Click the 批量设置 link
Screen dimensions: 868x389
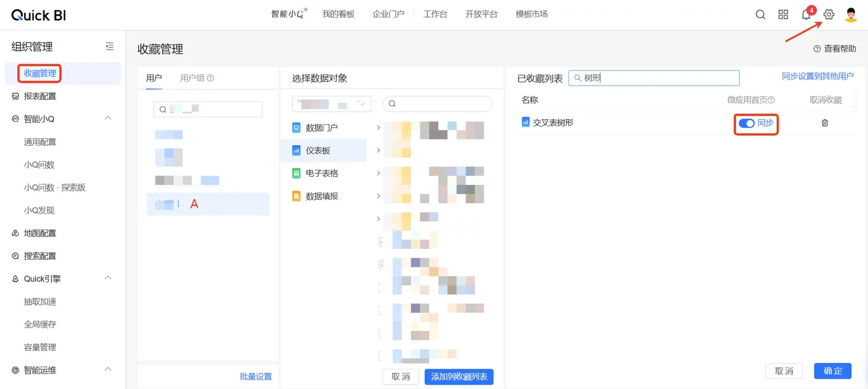pyautogui.click(x=255, y=377)
